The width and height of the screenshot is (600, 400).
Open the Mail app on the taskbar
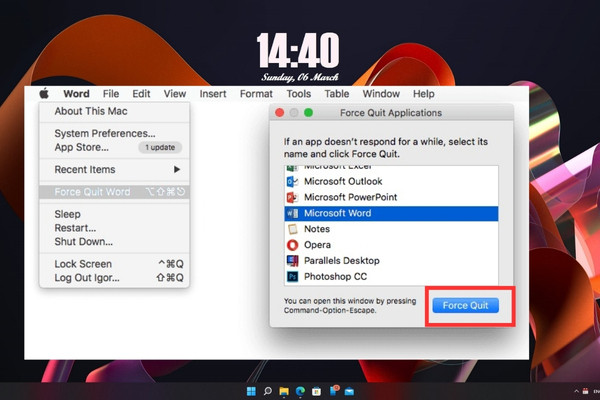(349, 392)
